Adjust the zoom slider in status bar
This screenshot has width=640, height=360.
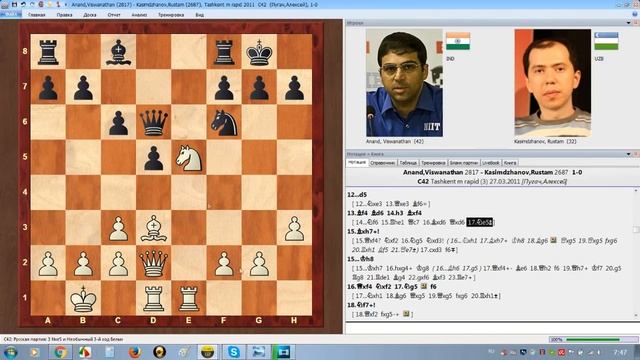click(593, 339)
